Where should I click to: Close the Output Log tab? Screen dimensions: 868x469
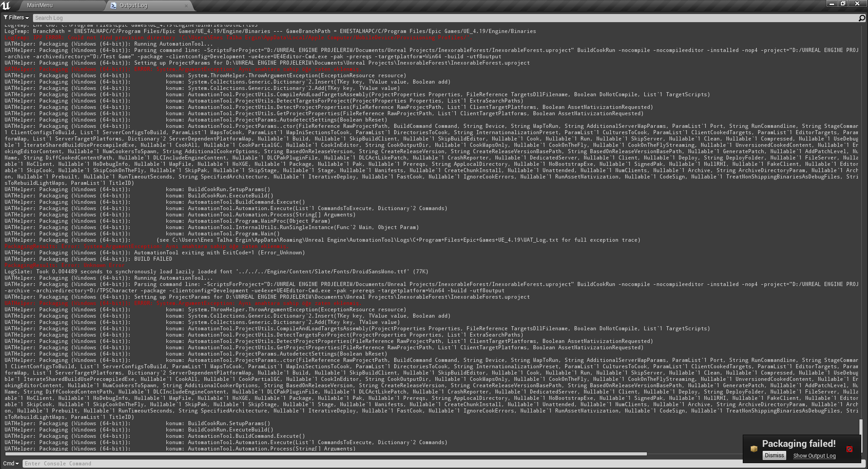186,5
